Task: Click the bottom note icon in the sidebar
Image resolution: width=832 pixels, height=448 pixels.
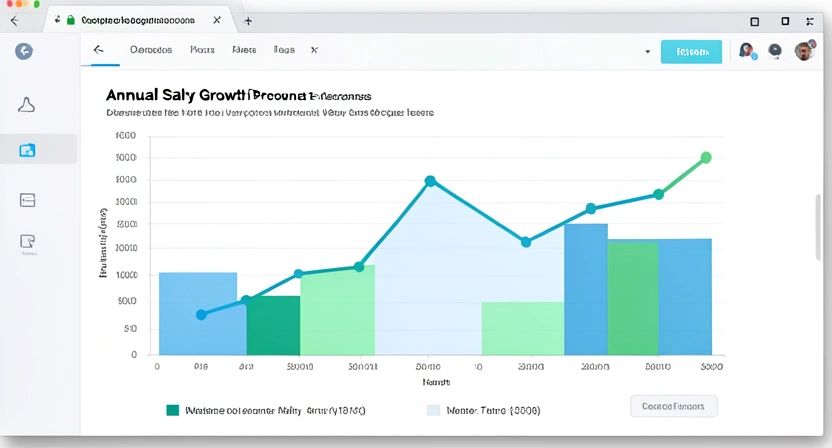Action: click(27, 241)
